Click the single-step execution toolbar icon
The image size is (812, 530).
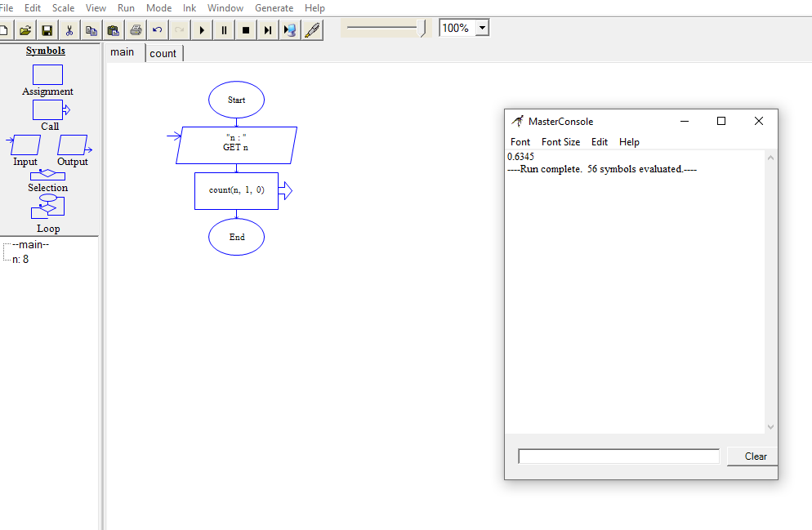tap(268, 29)
